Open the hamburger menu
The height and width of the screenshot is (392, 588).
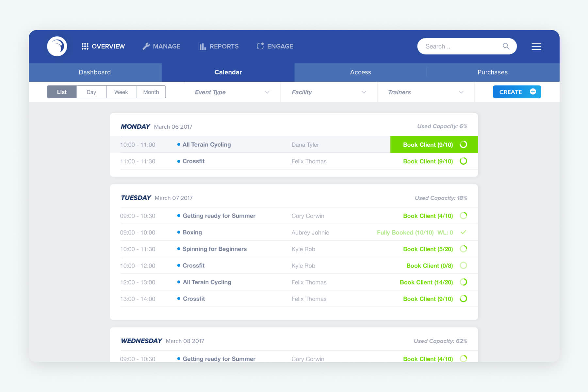[536, 47]
